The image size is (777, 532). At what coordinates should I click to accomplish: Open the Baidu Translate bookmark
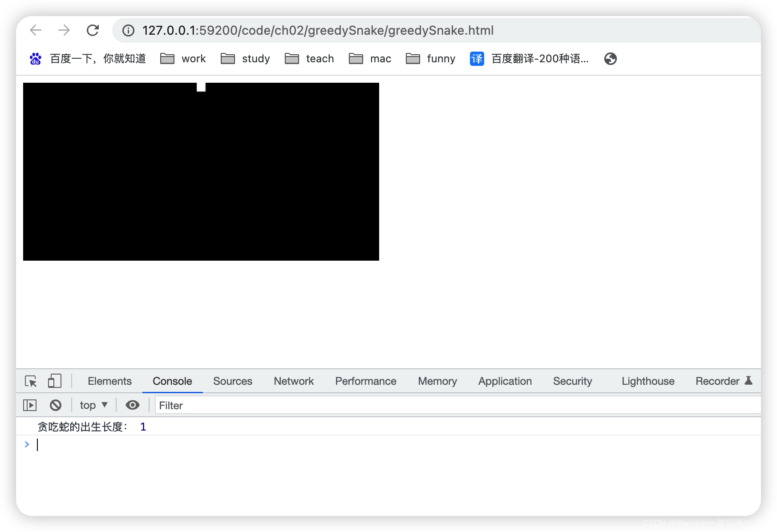[529, 59]
